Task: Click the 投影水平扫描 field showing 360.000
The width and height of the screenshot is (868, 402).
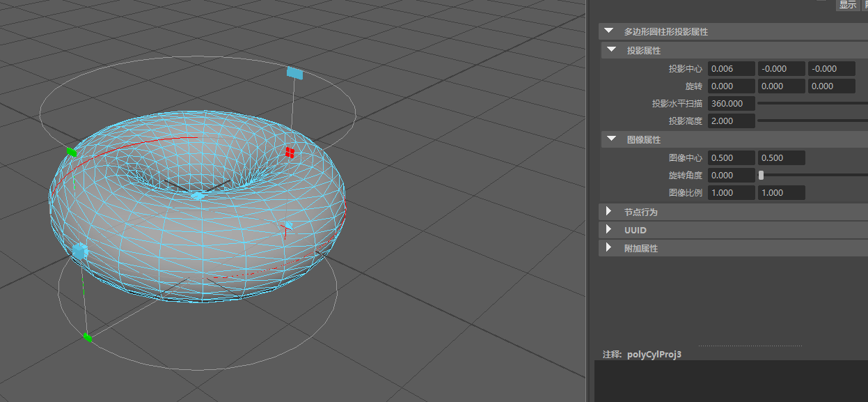Action: click(x=732, y=103)
